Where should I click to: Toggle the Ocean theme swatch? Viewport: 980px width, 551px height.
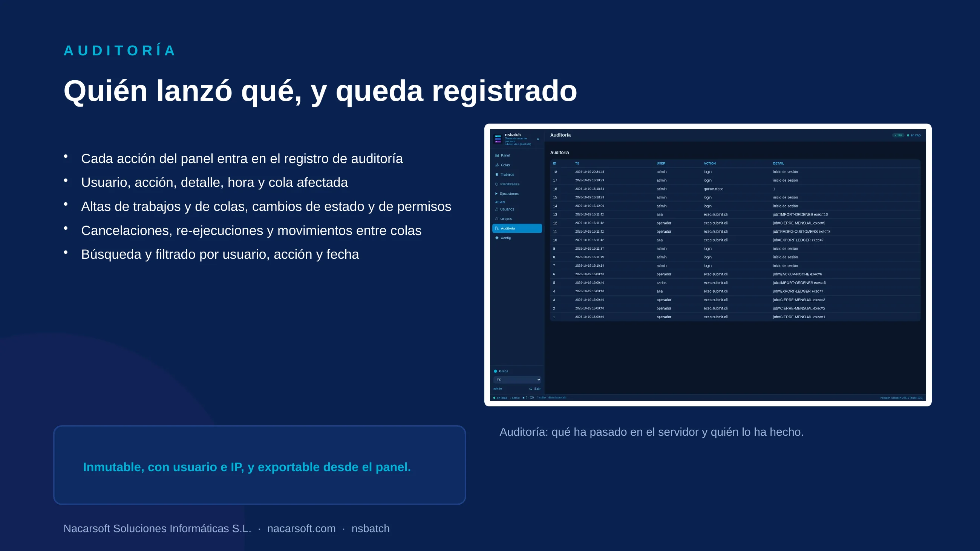coord(495,371)
